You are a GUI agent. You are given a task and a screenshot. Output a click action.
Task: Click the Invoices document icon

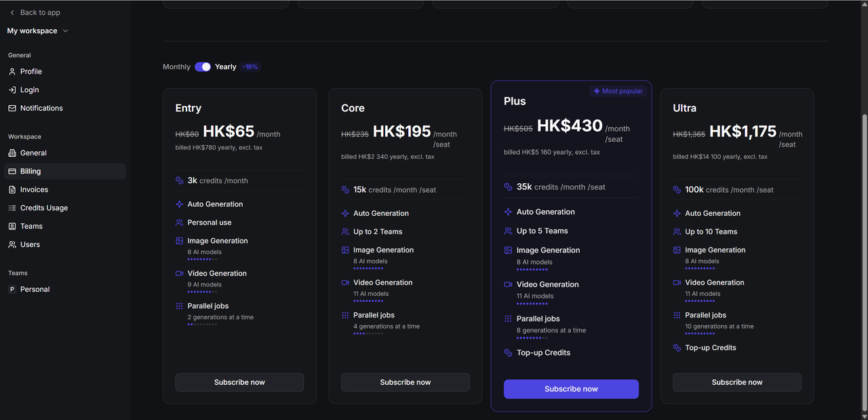point(12,189)
